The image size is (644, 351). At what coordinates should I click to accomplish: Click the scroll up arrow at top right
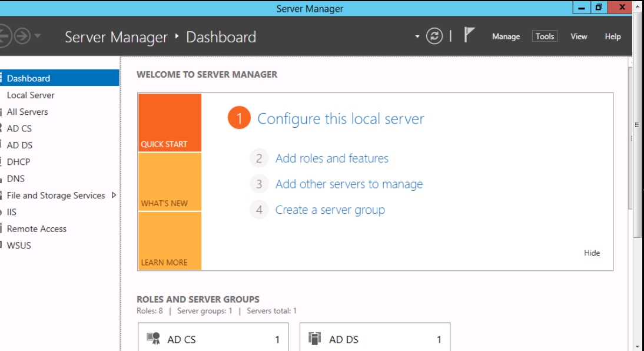(638, 6)
